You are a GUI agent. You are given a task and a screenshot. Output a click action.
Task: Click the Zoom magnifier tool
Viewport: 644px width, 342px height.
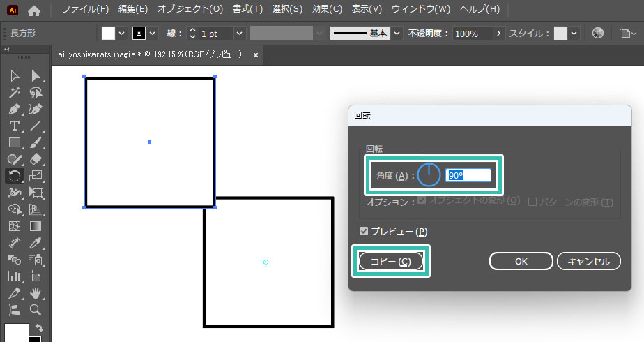[x=36, y=310]
